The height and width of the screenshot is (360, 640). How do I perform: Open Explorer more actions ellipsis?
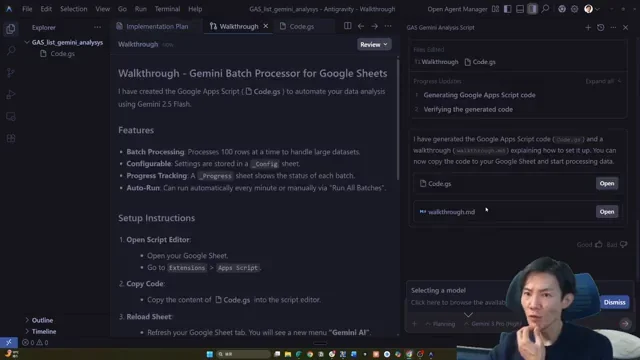tap(97, 27)
